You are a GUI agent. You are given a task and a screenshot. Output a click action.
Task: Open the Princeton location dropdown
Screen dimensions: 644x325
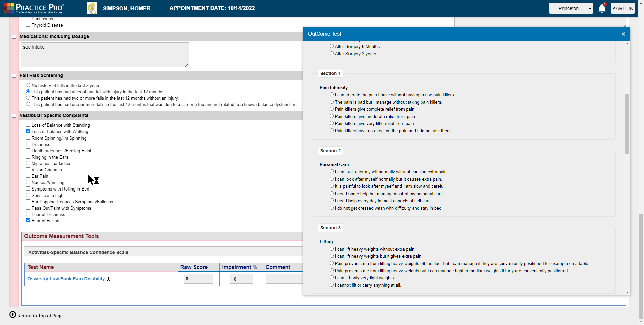[x=571, y=8]
